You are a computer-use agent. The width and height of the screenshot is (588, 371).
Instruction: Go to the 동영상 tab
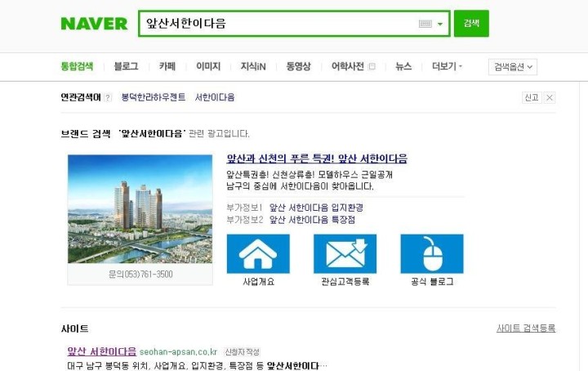(299, 66)
